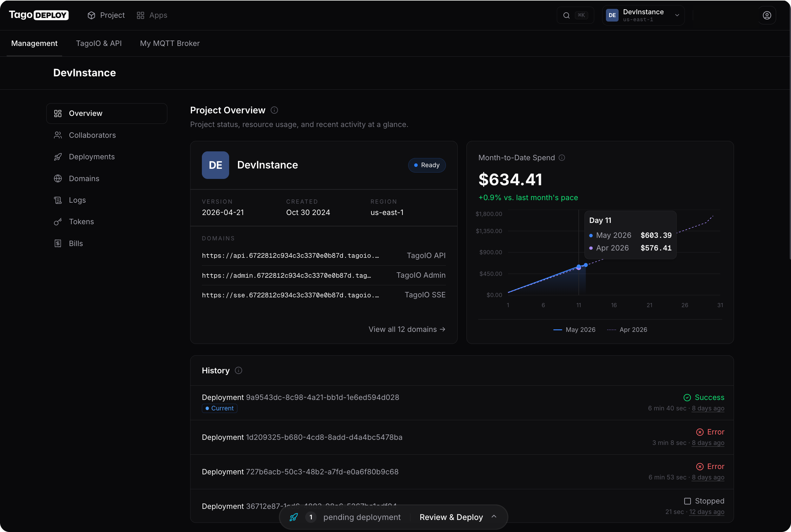Click the version value 2026-04-21

tap(223, 212)
